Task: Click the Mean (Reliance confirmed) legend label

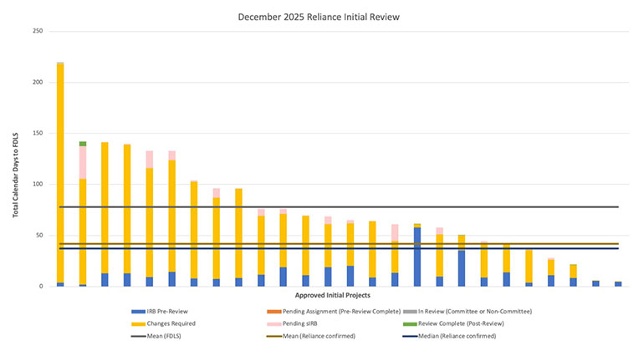Action: tap(320, 336)
